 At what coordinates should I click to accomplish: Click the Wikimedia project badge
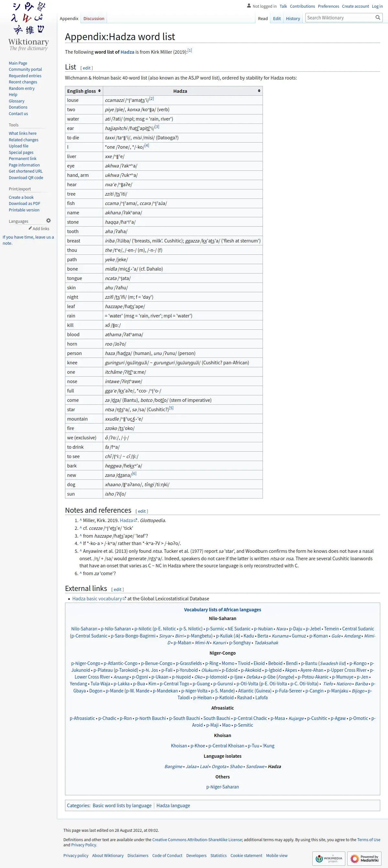329,858
